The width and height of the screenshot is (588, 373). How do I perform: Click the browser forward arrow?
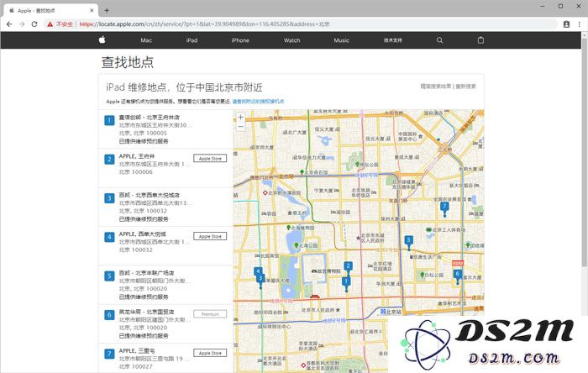22,24
